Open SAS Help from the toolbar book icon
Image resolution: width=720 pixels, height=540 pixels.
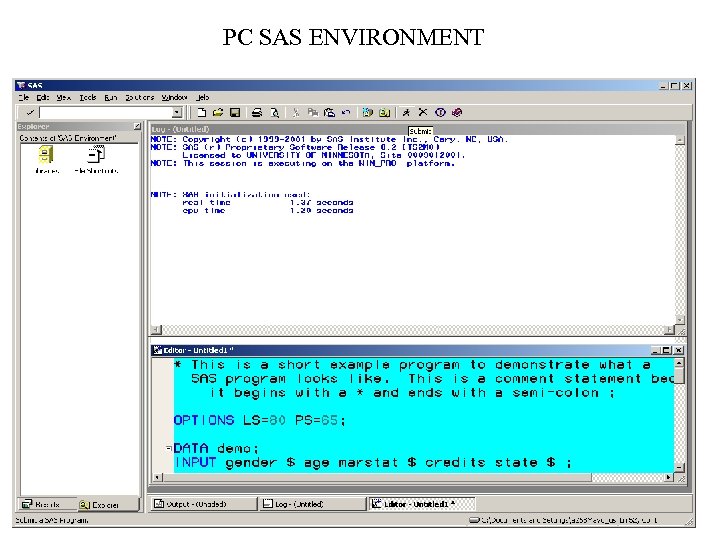(456, 112)
